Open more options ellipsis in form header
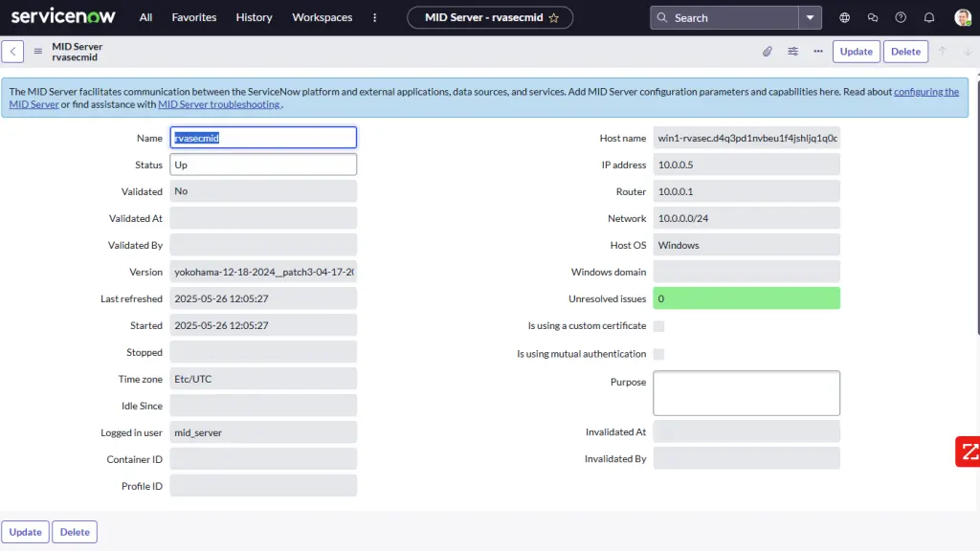This screenshot has height=551, width=980. [818, 52]
